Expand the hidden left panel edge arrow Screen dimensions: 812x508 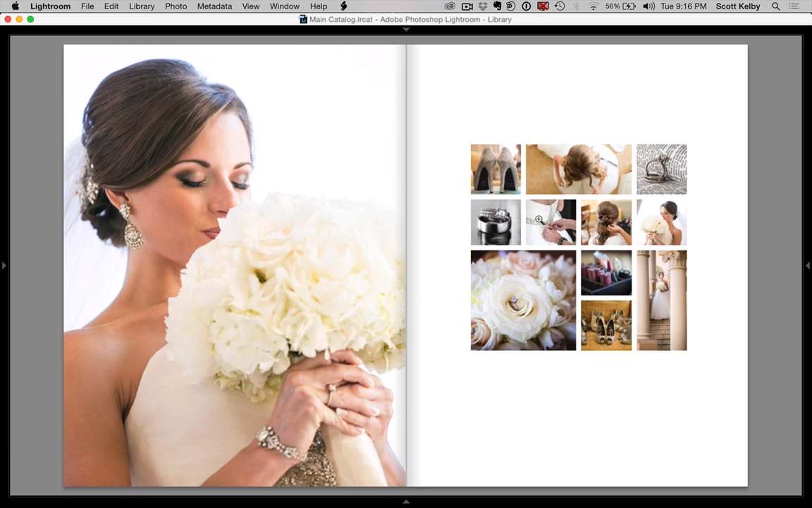[x=4, y=265]
